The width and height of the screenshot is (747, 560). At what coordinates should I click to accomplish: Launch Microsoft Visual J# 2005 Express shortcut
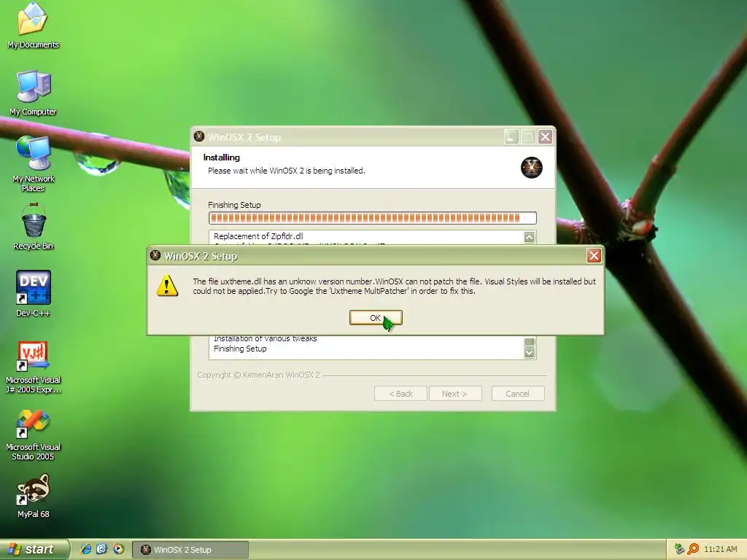pos(34,367)
